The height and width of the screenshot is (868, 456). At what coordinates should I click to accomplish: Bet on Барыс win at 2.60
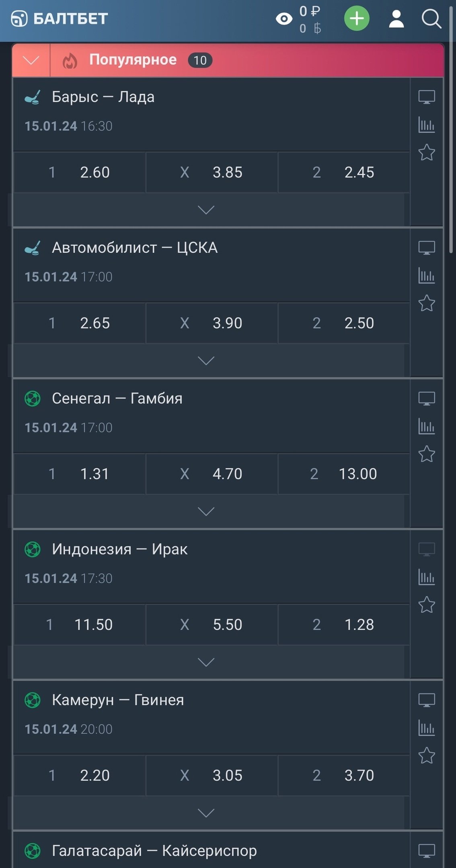pos(80,172)
